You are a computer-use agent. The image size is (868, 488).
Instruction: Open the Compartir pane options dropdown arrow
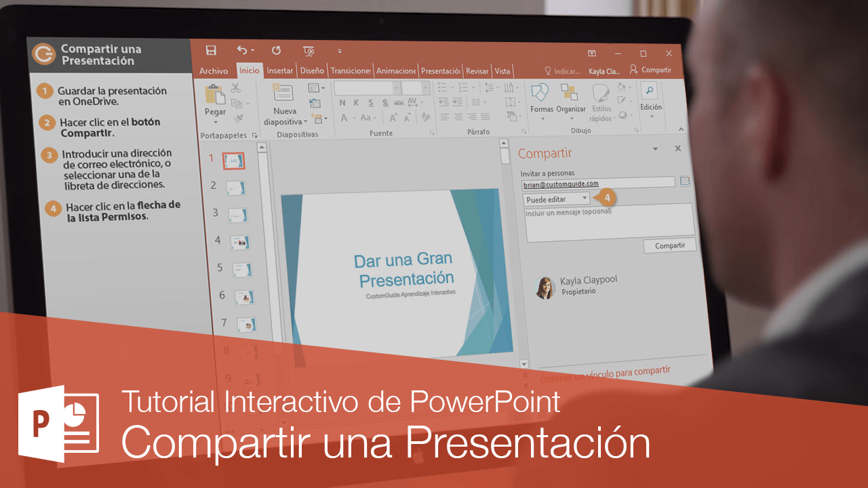pyautogui.click(x=655, y=148)
